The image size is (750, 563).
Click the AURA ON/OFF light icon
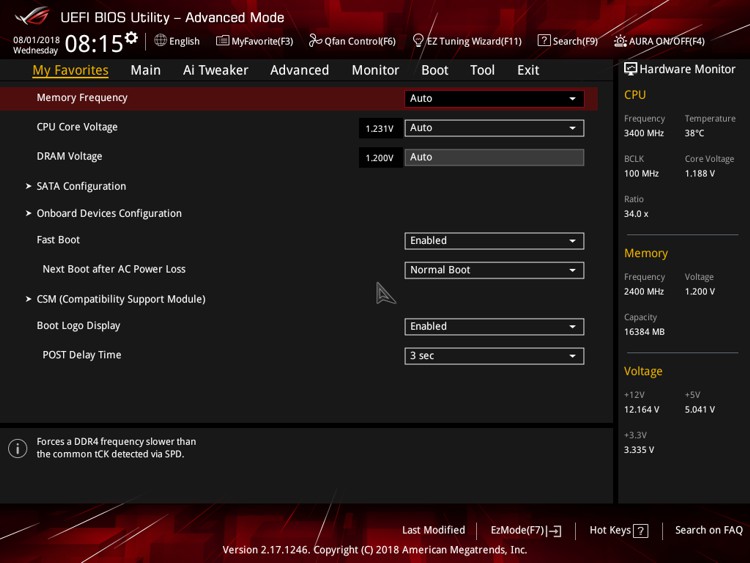click(620, 41)
